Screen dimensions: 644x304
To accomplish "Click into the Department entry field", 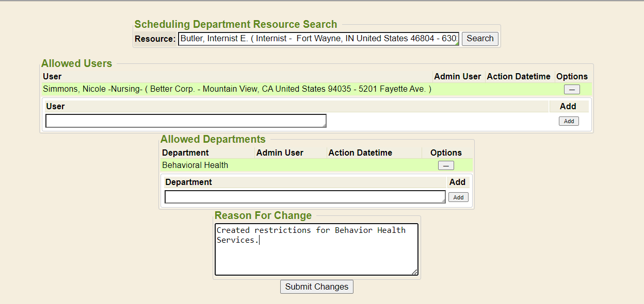I will [x=304, y=197].
